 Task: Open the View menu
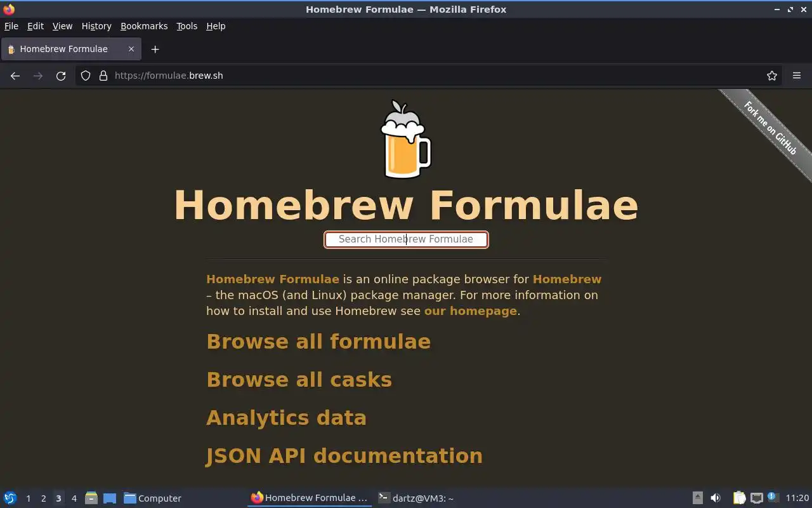point(62,26)
